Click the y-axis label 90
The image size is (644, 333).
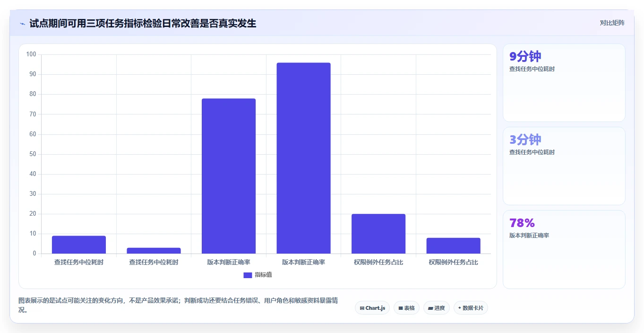click(33, 74)
